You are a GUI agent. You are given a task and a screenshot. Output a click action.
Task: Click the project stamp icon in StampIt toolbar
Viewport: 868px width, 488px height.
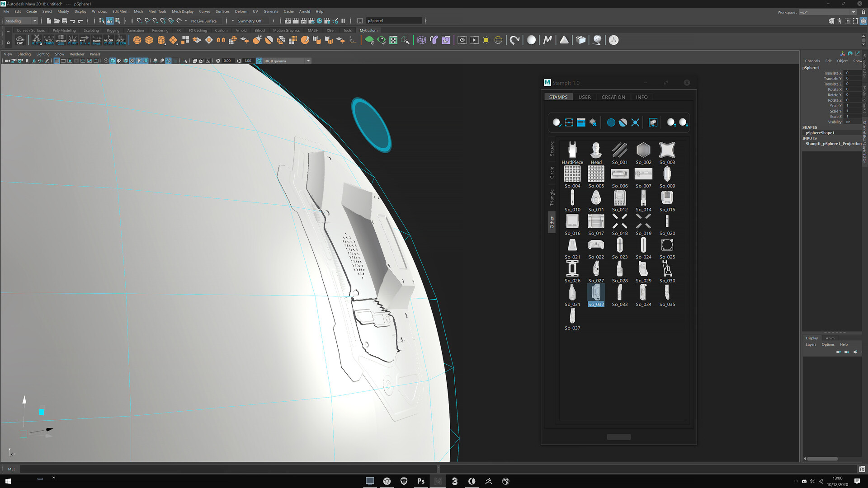653,122
